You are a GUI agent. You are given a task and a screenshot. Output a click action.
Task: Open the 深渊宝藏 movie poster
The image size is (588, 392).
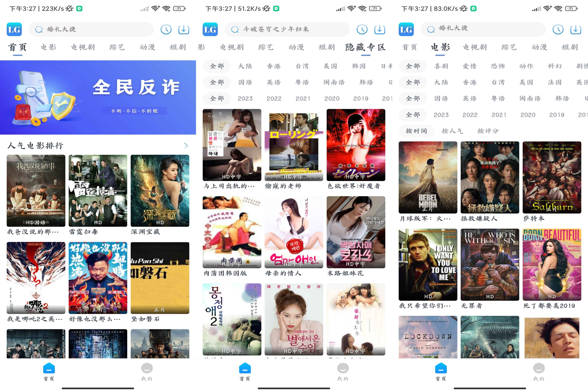pos(160,191)
